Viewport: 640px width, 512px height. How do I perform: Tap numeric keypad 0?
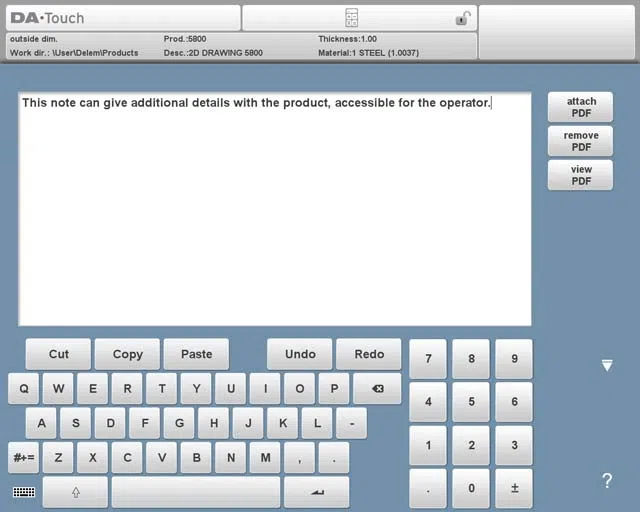click(471, 488)
